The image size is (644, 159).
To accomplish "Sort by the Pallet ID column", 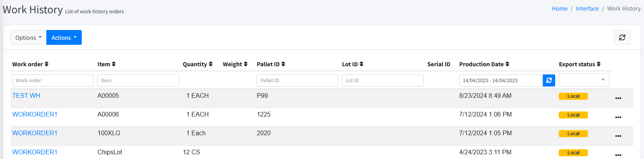I will 271,64.
